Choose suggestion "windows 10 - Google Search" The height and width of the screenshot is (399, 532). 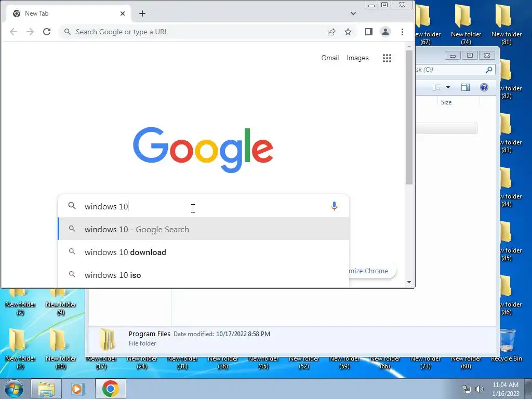(x=204, y=229)
